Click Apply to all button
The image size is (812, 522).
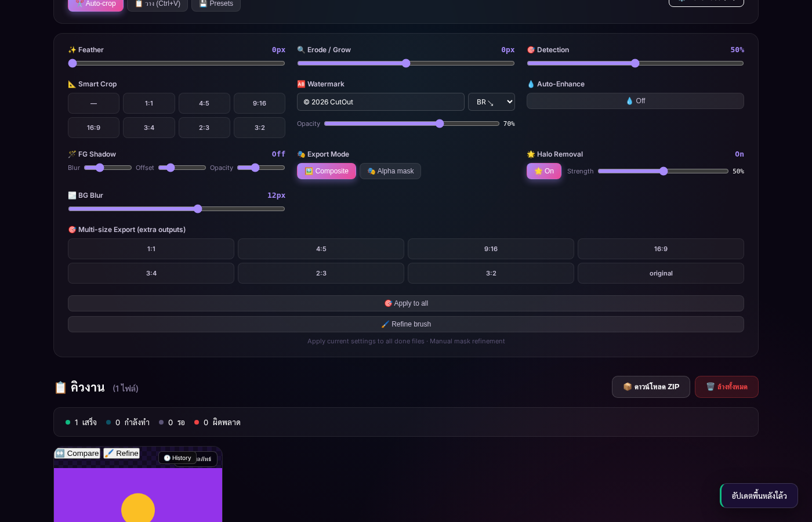tap(406, 303)
